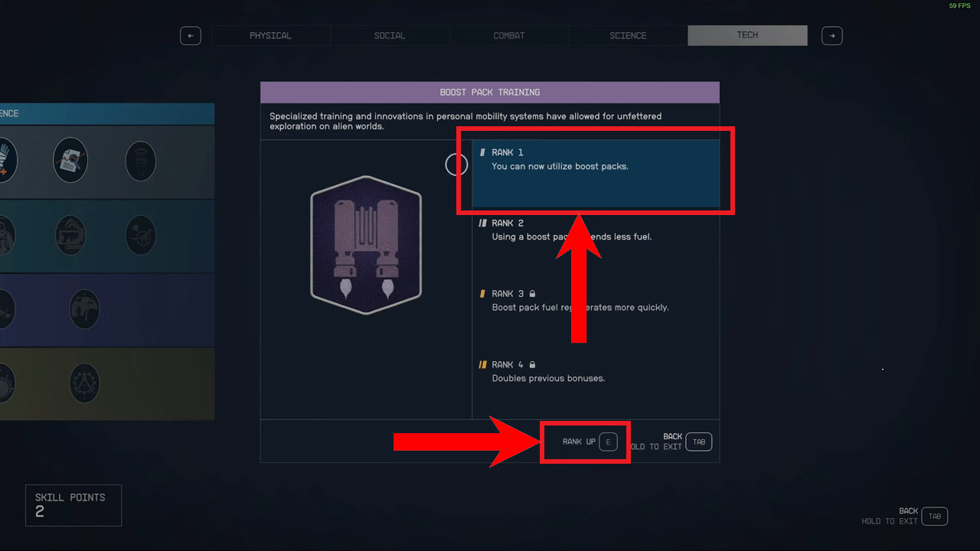This screenshot has width=980, height=551.
Task: Select the weapon workbench skill icon
Action: (71, 235)
